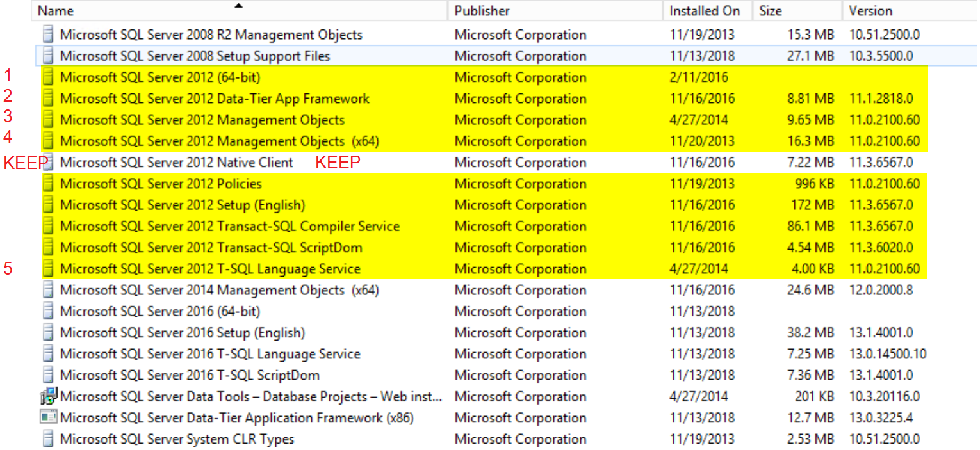980x450 pixels.
Task: Select Data-Tier Application Framework (x86) name
Action: pyautogui.click(x=237, y=417)
